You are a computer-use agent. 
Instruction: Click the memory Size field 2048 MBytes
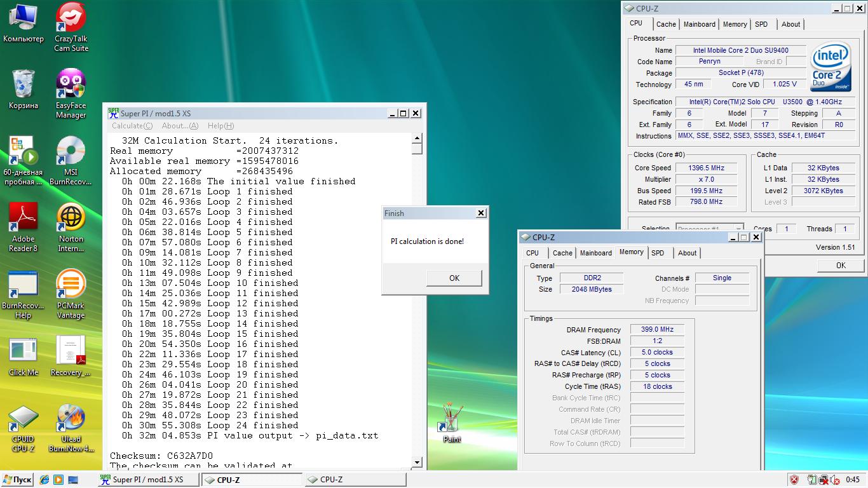click(x=593, y=289)
